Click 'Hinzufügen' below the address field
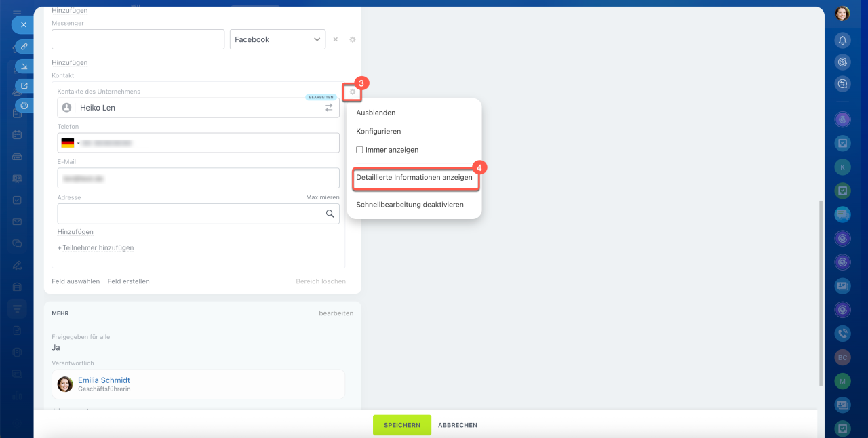Viewport: 868px width, 438px height. click(75, 232)
